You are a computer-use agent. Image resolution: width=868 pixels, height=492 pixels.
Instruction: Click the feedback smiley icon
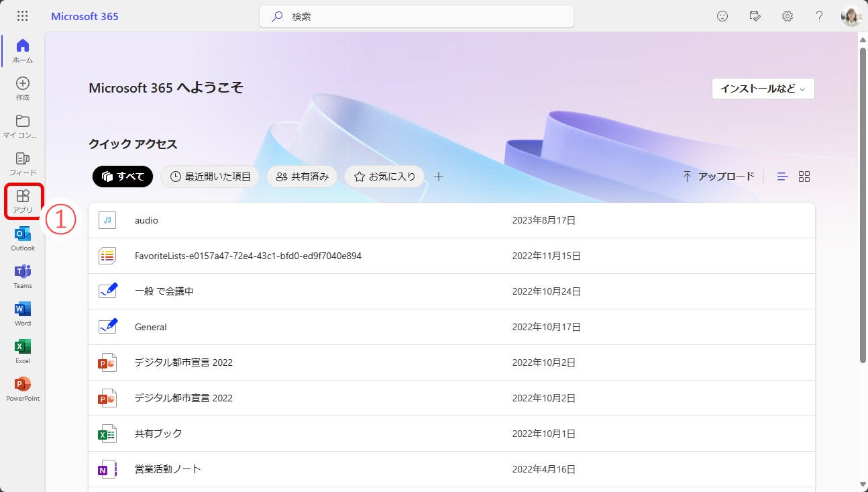722,16
